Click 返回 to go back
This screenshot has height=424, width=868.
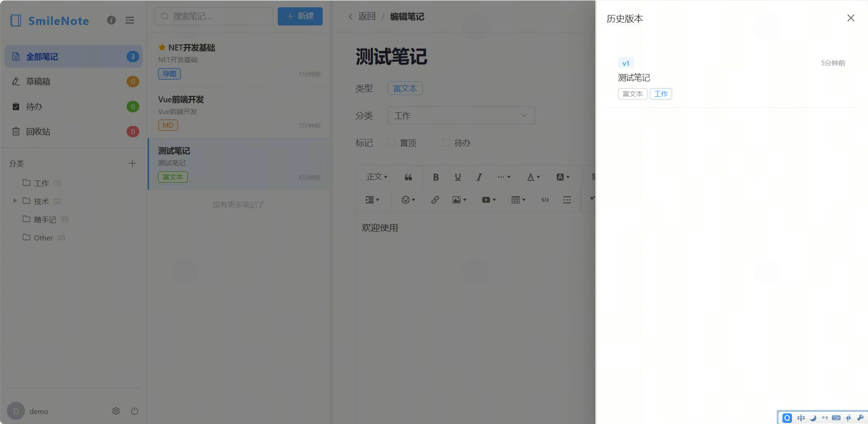(x=362, y=16)
